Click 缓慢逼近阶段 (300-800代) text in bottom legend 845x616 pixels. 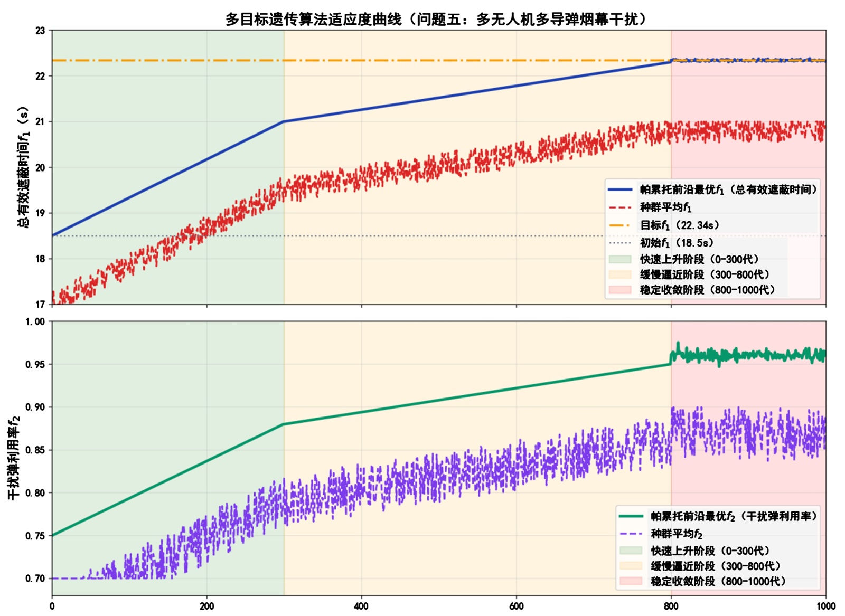pyautogui.click(x=716, y=566)
